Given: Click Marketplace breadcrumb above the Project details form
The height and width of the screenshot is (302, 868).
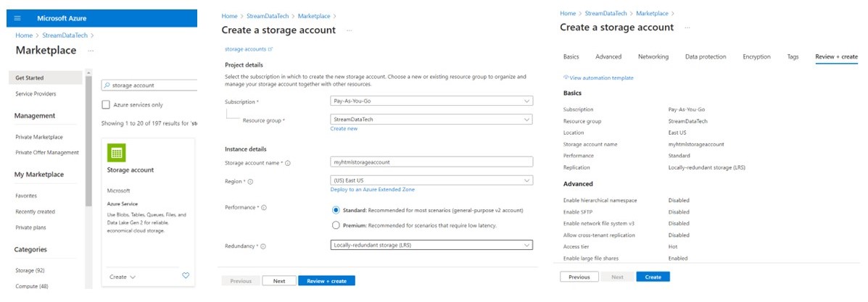Looking at the screenshot, I should [314, 17].
